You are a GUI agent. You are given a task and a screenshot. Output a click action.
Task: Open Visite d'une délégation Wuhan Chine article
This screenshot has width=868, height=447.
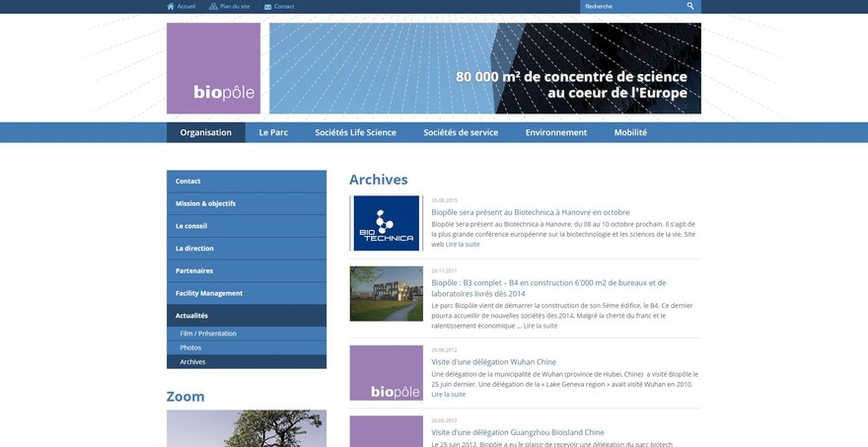coord(494,362)
